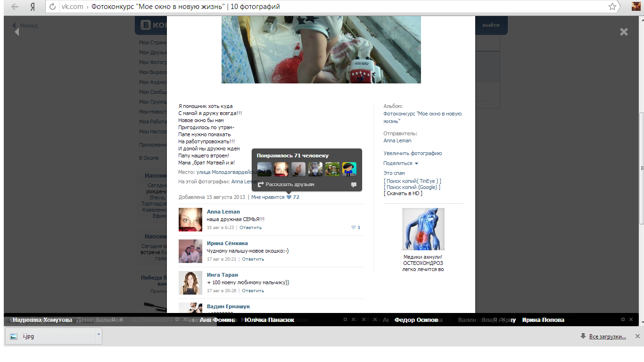Reply to Инга Таран's comment

click(x=253, y=291)
